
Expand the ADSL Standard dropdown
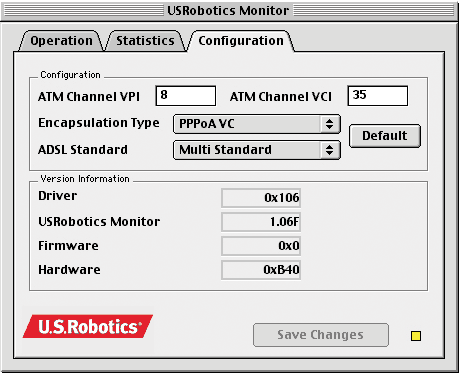click(x=257, y=150)
